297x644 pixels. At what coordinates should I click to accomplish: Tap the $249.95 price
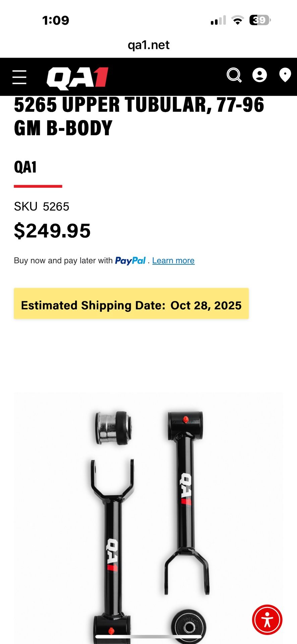point(52,231)
